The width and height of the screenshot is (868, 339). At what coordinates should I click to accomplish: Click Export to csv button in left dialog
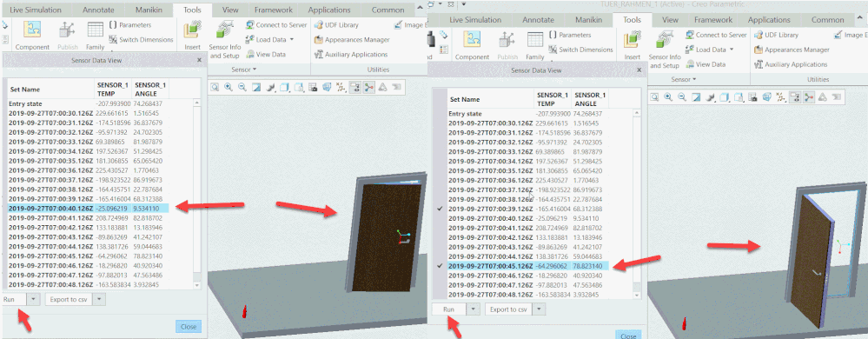70,299
